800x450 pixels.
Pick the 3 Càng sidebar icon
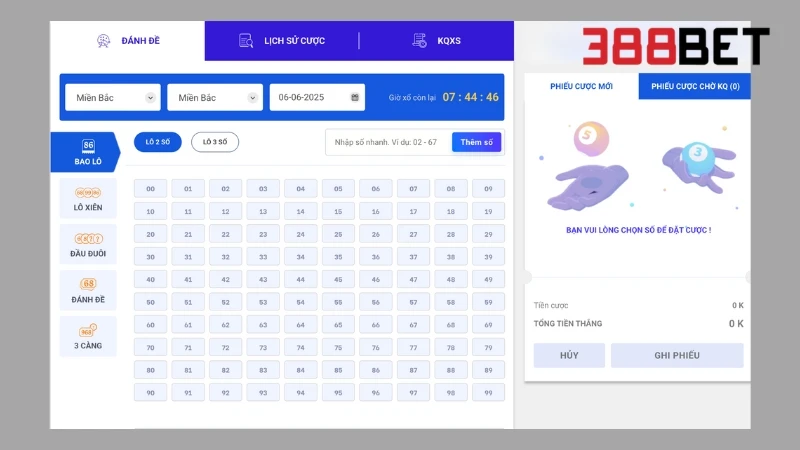pyautogui.click(x=88, y=330)
